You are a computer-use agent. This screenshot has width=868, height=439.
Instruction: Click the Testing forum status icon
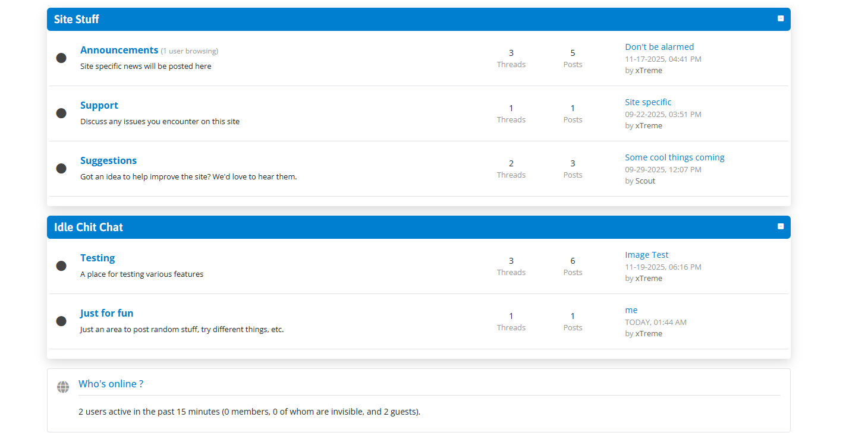point(61,266)
